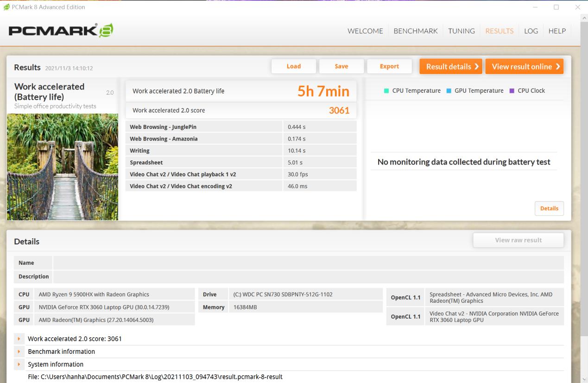Screen dimensions: 588x383
Task: Click the Export button
Action: coord(389,66)
